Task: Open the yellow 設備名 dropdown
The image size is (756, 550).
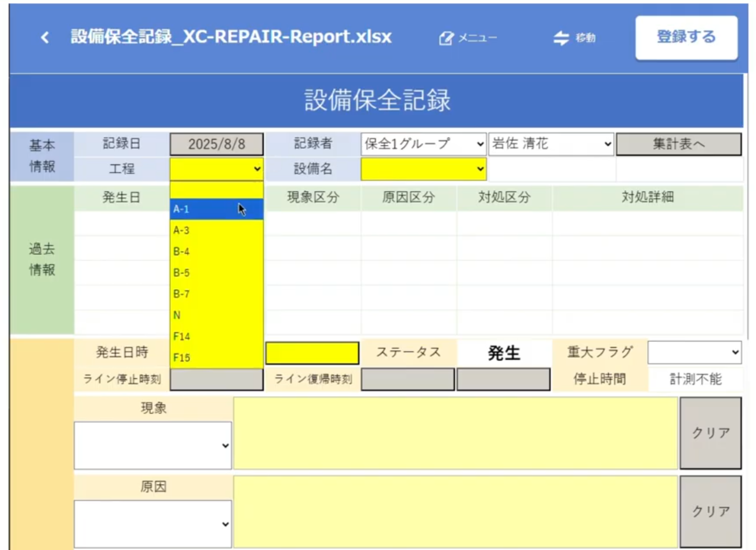Action: [423, 169]
